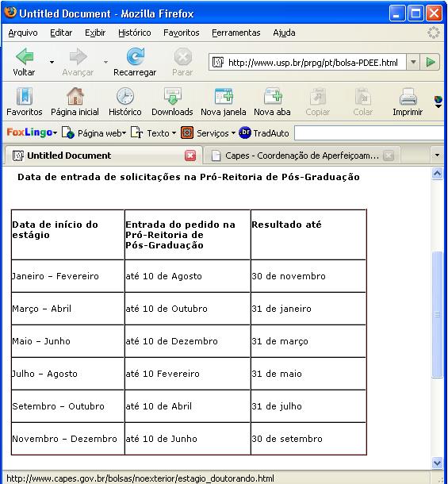This screenshot has width=448, height=484.
Task: Expand the Voltar history dropdown arrow
Action: point(52,62)
